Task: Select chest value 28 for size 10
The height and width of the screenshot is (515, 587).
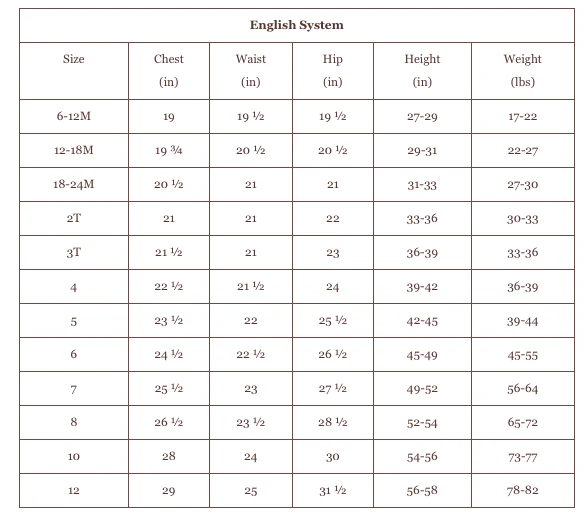Action: click(x=168, y=456)
